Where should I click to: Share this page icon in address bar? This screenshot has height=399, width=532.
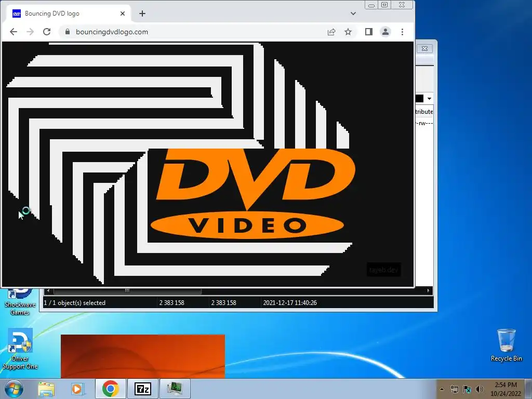click(331, 32)
